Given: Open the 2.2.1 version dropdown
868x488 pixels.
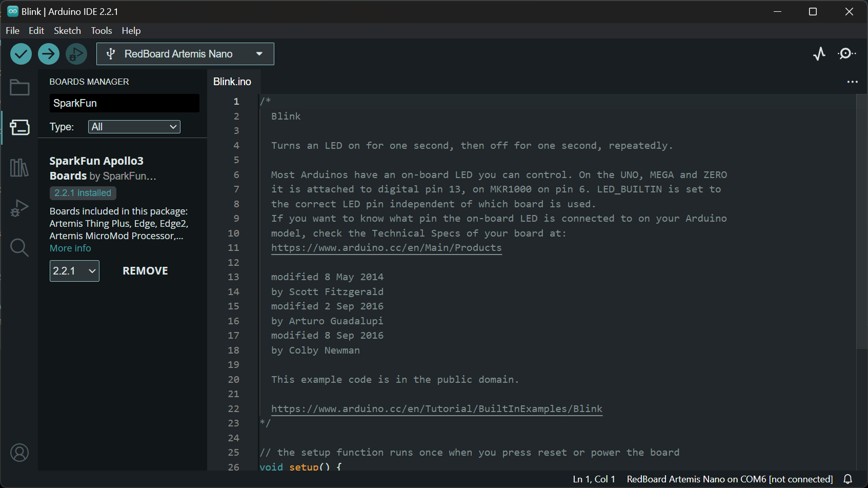Looking at the screenshot, I should pos(74,271).
